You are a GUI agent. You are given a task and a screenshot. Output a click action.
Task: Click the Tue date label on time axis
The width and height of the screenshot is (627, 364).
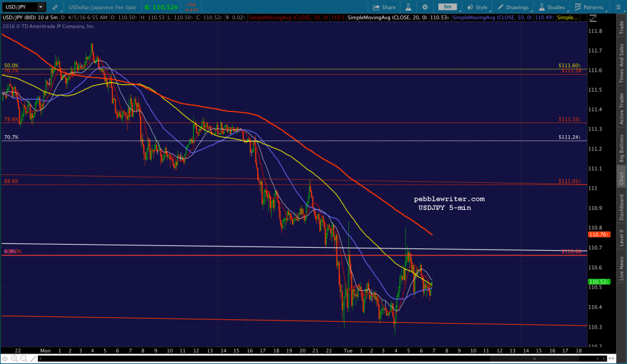tap(348, 351)
